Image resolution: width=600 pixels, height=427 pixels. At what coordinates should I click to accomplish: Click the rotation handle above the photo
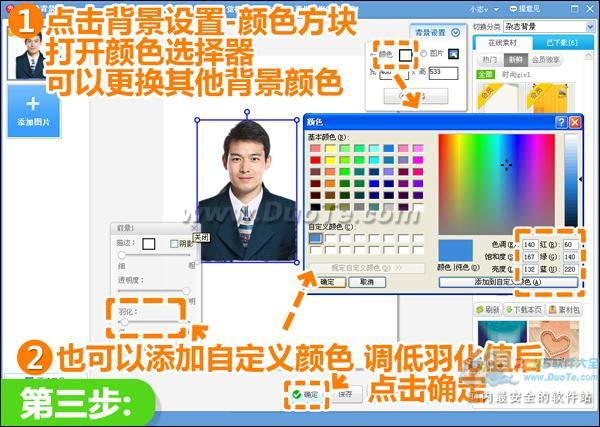pos(247,112)
